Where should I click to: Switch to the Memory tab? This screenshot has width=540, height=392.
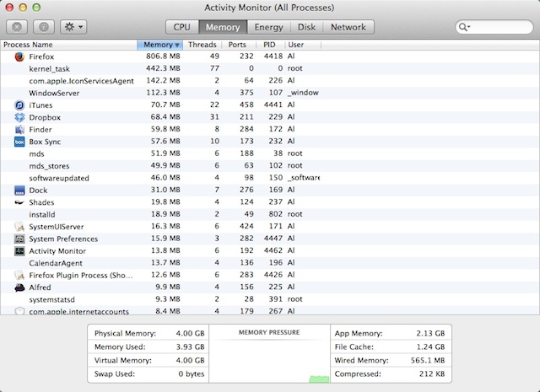[x=223, y=27]
